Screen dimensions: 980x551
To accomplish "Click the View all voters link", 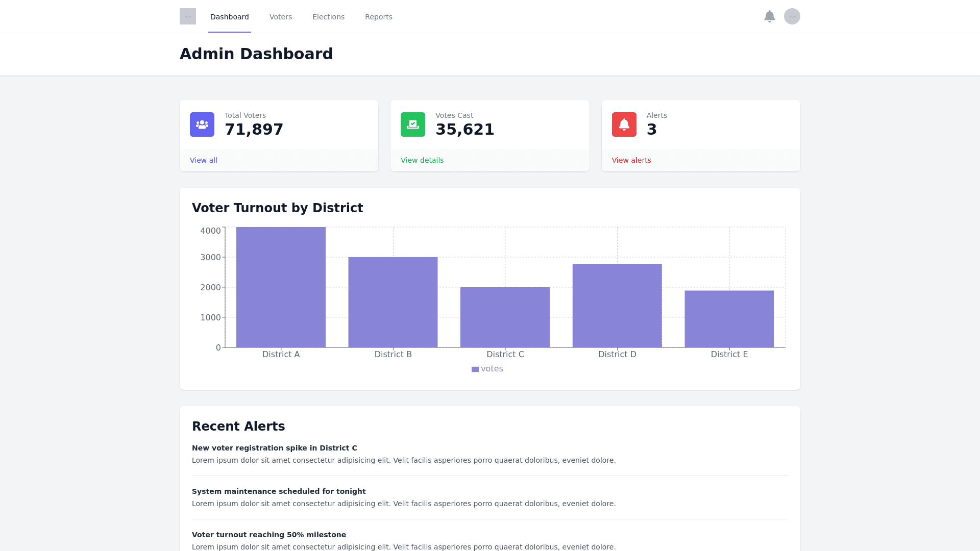I will point(204,160).
